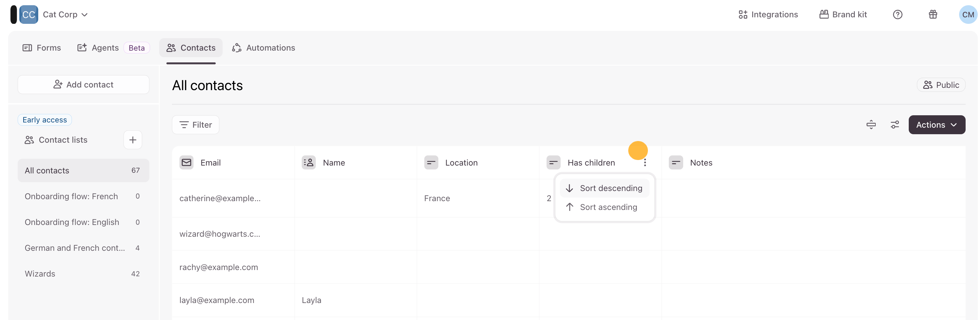Click the row height adjust icon

(x=871, y=125)
